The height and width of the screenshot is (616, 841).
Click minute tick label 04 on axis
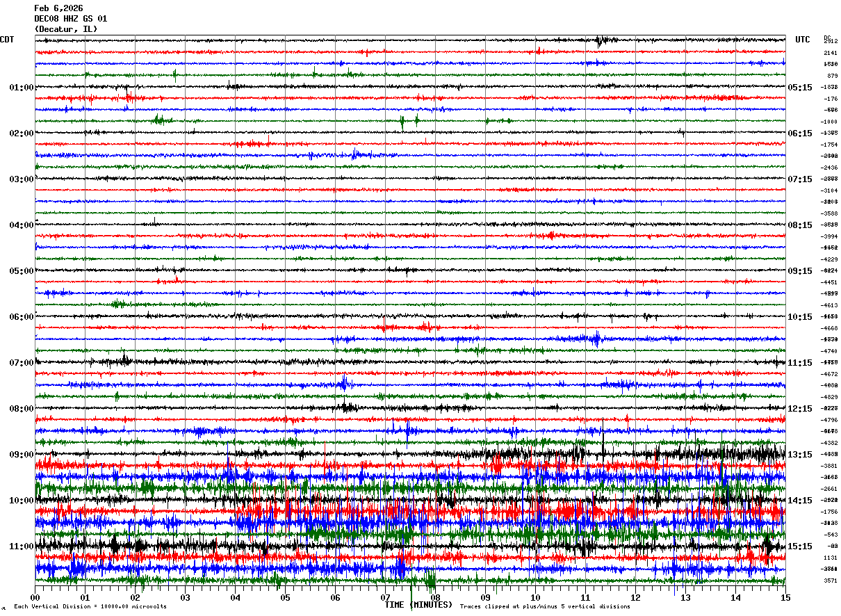235,597
